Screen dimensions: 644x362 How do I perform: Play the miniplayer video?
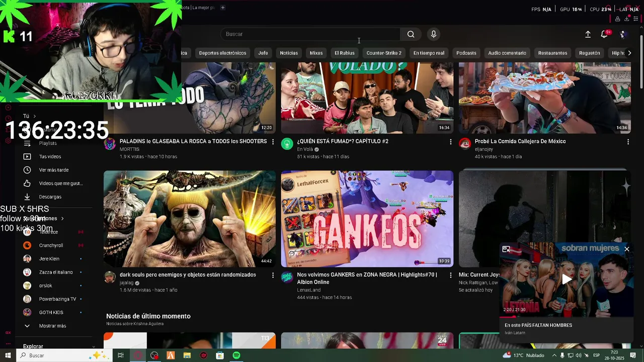tap(567, 280)
